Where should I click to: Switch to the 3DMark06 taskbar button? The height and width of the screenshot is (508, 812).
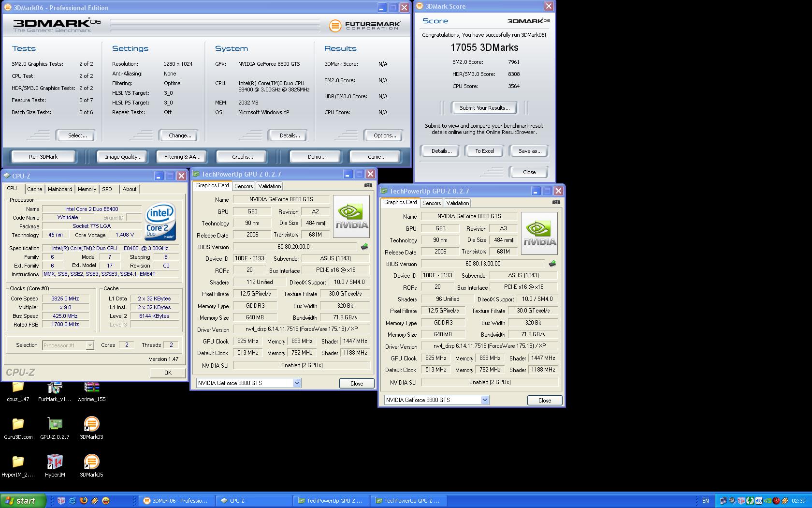(177, 501)
